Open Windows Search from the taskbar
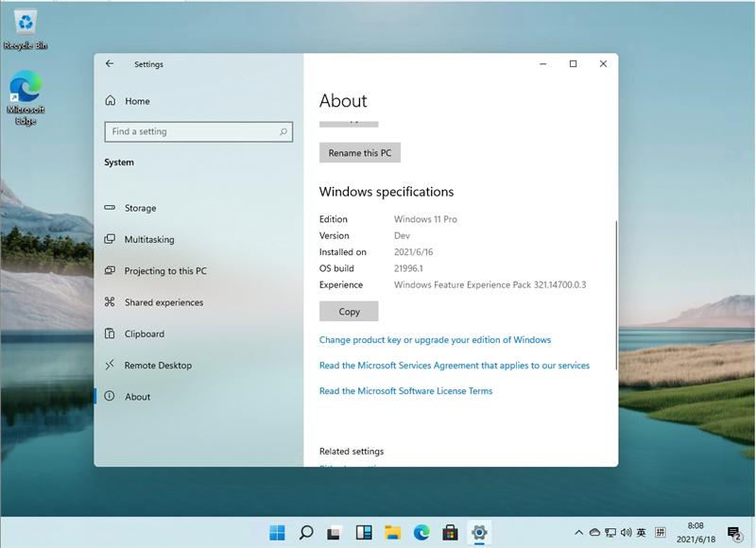This screenshot has width=756, height=548. pos(306,532)
